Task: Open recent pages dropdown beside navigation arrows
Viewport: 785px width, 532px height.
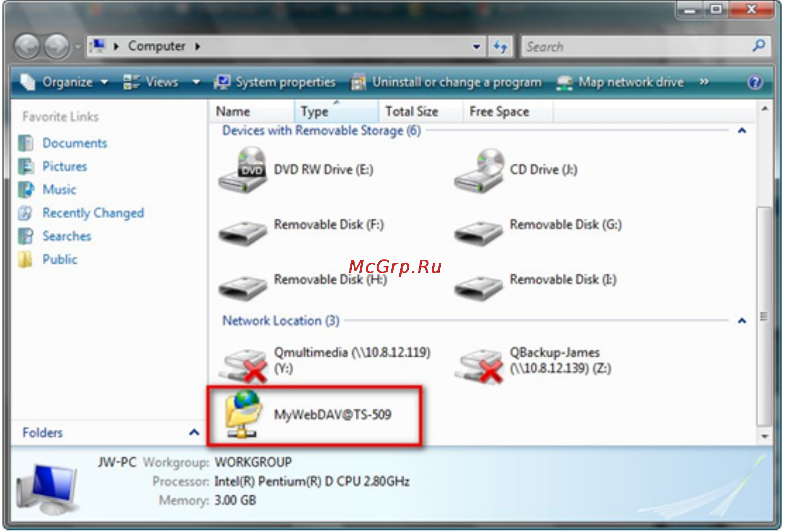Action: (x=78, y=47)
